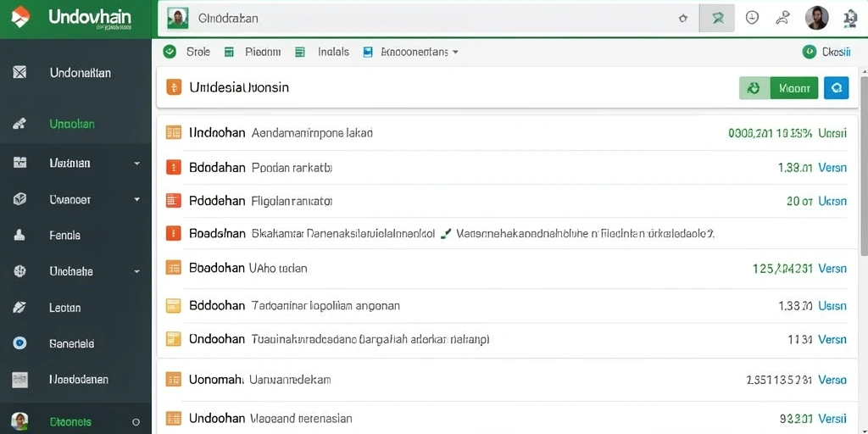Viewport: 868px width, 434px height.
Task: Toggle the green Ckosii check icon
Action: point(809,52)
